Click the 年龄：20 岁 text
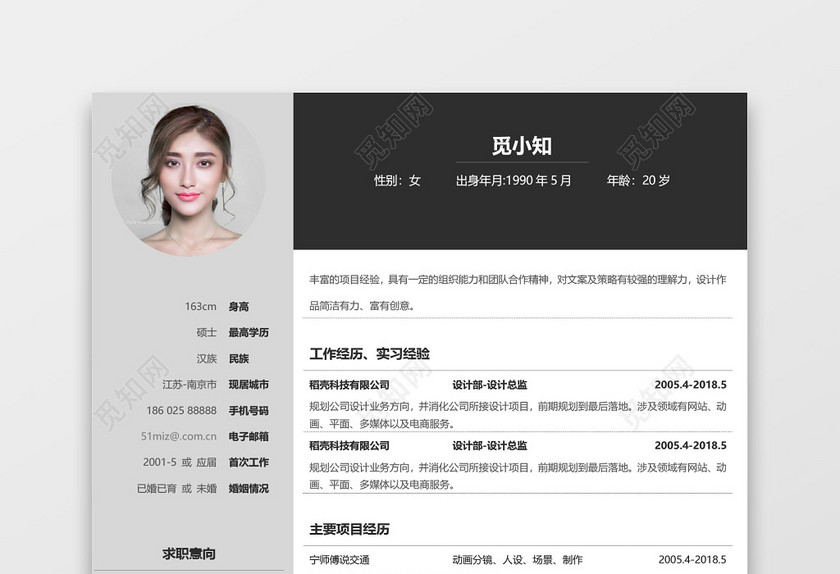The width and height of the screenshot is (840, 574). 638,181
